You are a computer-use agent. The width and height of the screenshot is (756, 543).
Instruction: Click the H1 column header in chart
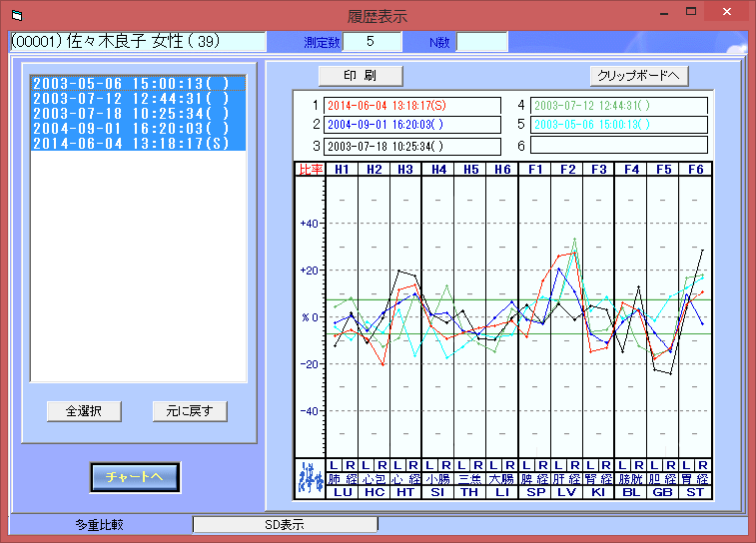coord(342,170)
